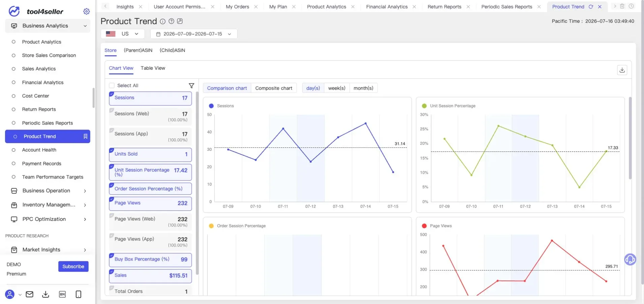Click the edit note icon beside Product Trend title
644x304 pixels.
180,21
